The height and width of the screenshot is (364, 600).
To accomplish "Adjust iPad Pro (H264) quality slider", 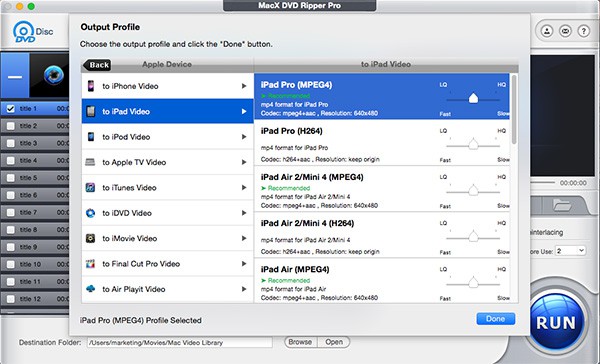I will (473, 145).
